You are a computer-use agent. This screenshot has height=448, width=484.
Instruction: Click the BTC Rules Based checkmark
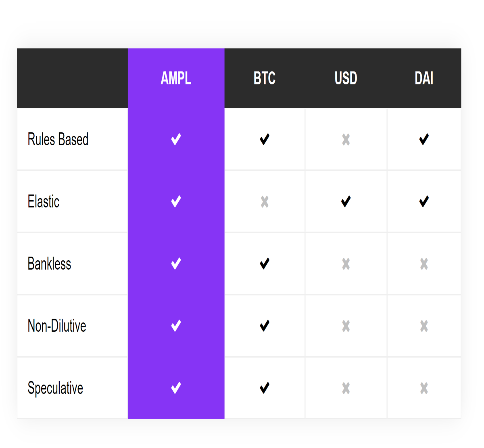[x=265, y=140]
